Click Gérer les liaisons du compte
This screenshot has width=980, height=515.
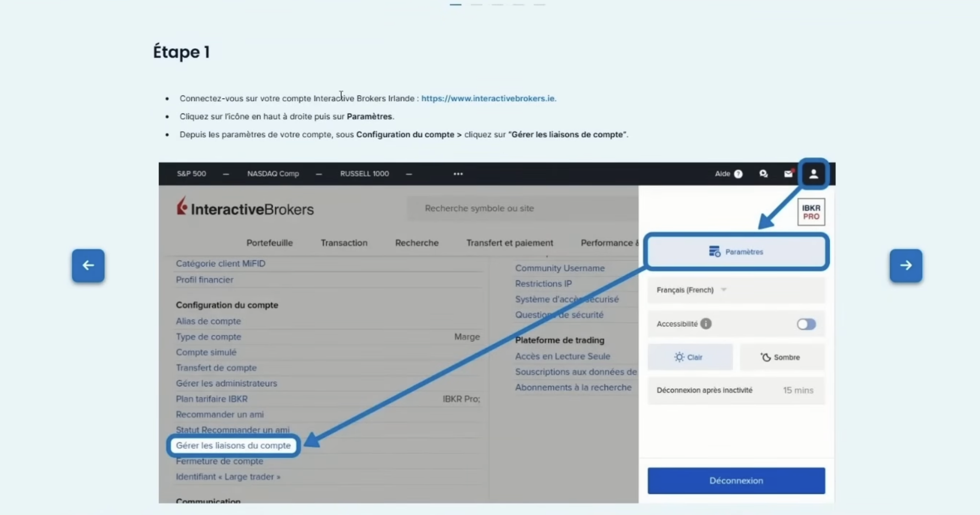pyautogui.click(x=233, y=445)
